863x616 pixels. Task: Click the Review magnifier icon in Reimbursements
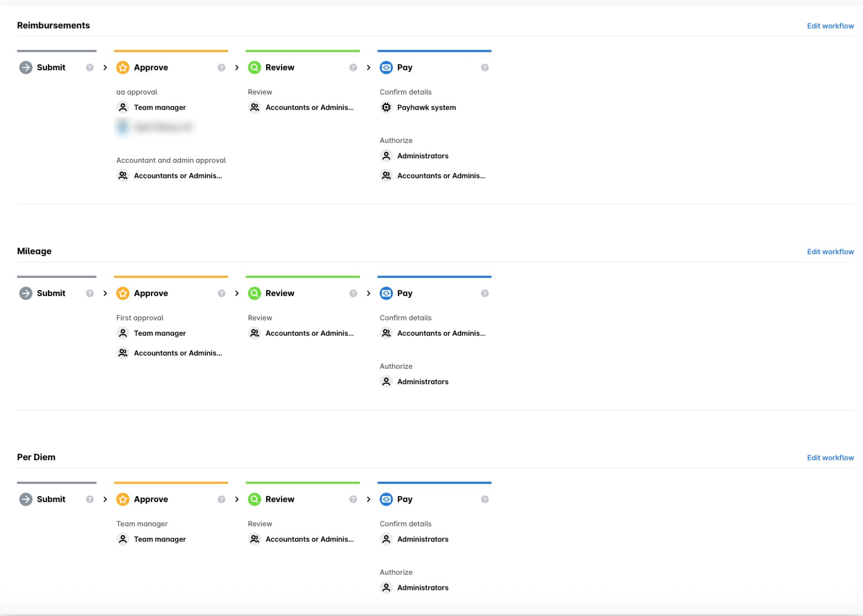click(254, 67)
